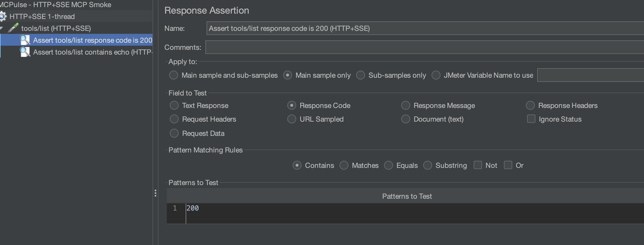Image resolution: width=644 pixels, height=245 pixels.
Task: Click the JMeter variable name text field
Action: coord(591,75)
